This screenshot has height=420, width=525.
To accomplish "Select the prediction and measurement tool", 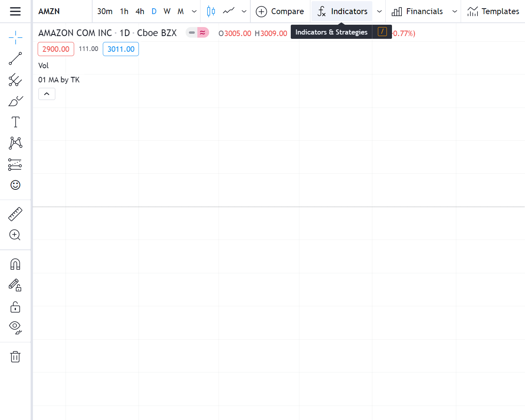I will (x=15, y=164).
